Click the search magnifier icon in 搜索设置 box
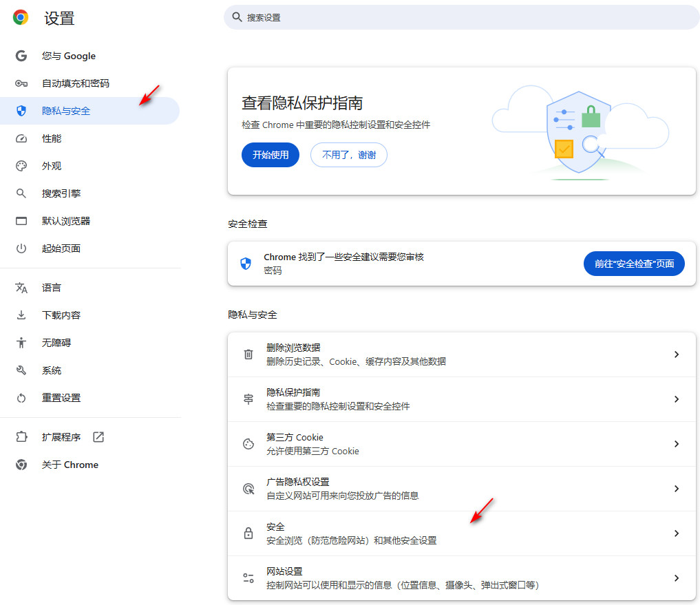This screenshot has height=605, width=700. (x=237, y=17)
